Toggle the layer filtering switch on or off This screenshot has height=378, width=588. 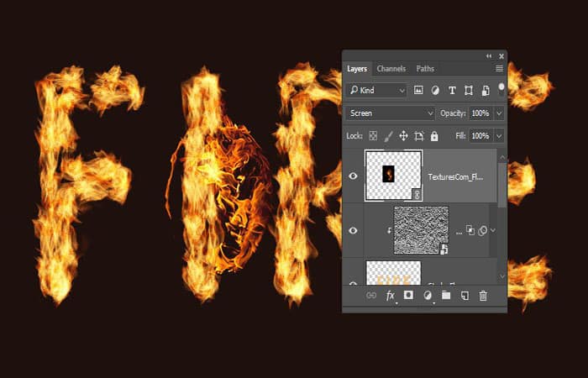pos(501,89)
